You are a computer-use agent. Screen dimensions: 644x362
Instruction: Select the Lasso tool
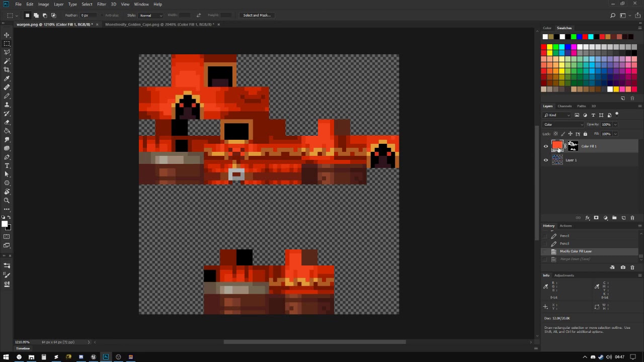[x=7, y=52]
